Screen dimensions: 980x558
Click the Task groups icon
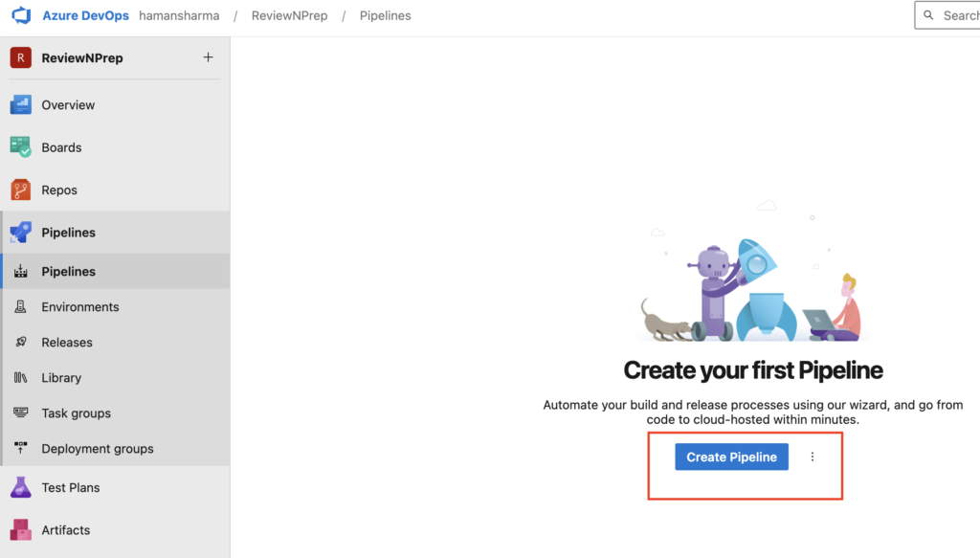point(21,413)
